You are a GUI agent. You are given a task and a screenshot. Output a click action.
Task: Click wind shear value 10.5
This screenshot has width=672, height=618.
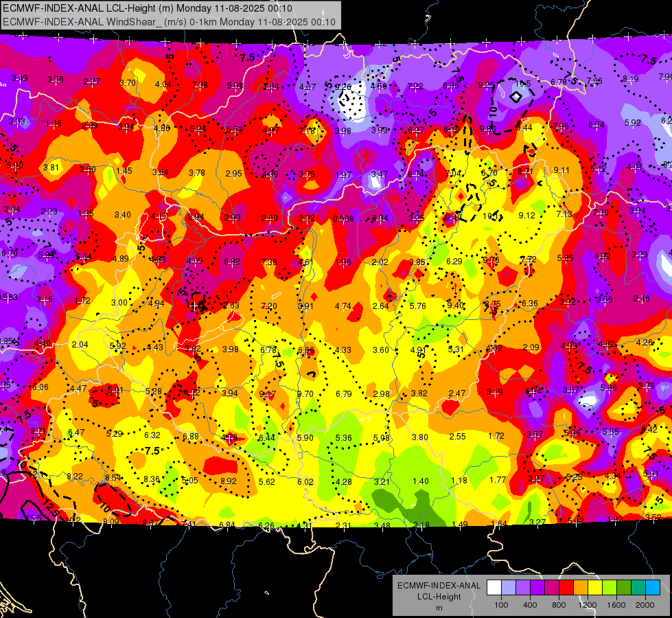pos(523,84)
